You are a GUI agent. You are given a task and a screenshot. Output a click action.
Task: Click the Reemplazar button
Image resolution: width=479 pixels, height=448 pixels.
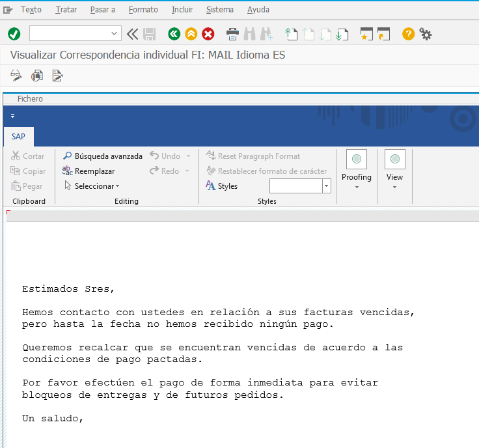coord(89,171)
